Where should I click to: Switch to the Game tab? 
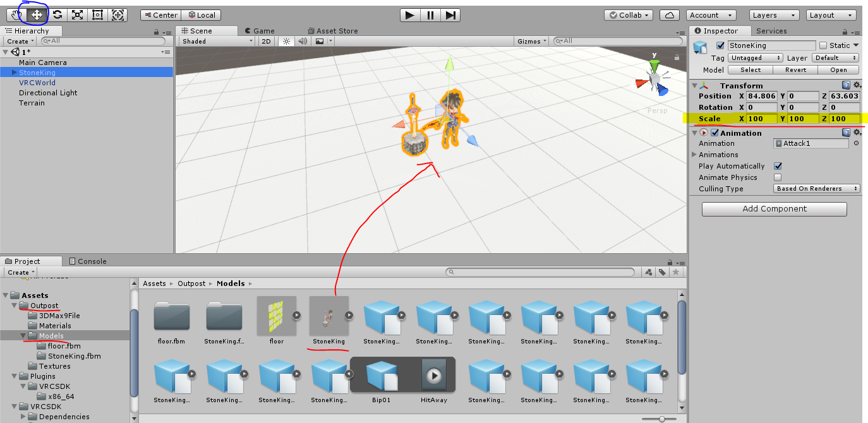(259, 30)
